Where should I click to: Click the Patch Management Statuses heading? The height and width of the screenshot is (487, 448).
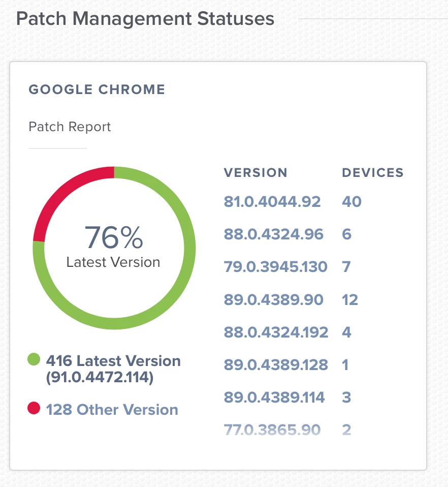tap(145, 19)
